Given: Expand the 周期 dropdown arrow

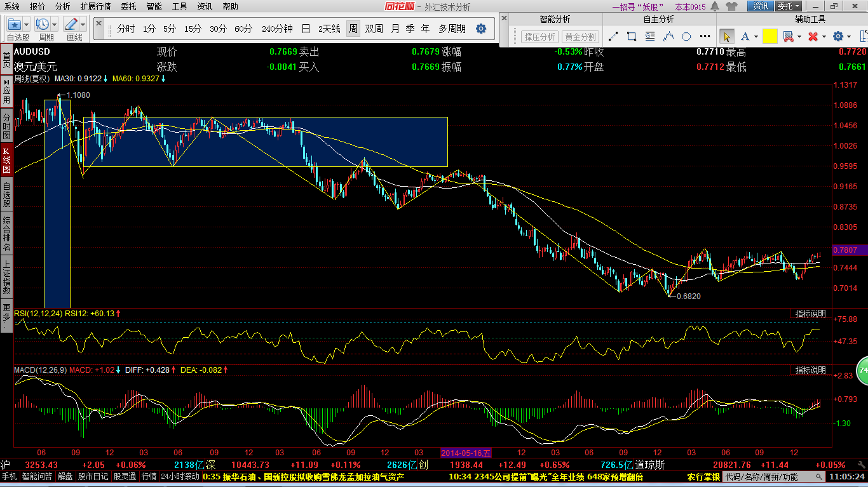Looking at the screenshot, I should pos(55,25).
